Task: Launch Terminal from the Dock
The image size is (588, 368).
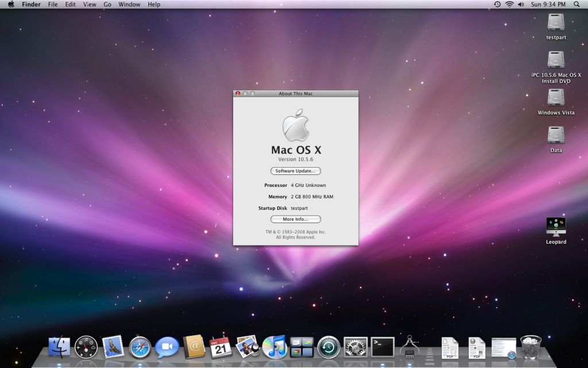Action: [x=382, y=347]
